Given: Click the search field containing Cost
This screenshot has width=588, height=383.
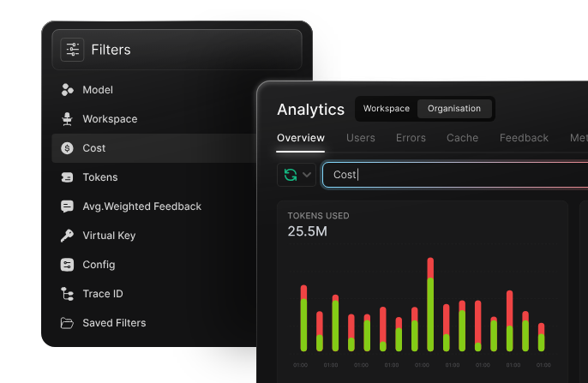Looking at the screenshot, I should click(x=454, y=175).
